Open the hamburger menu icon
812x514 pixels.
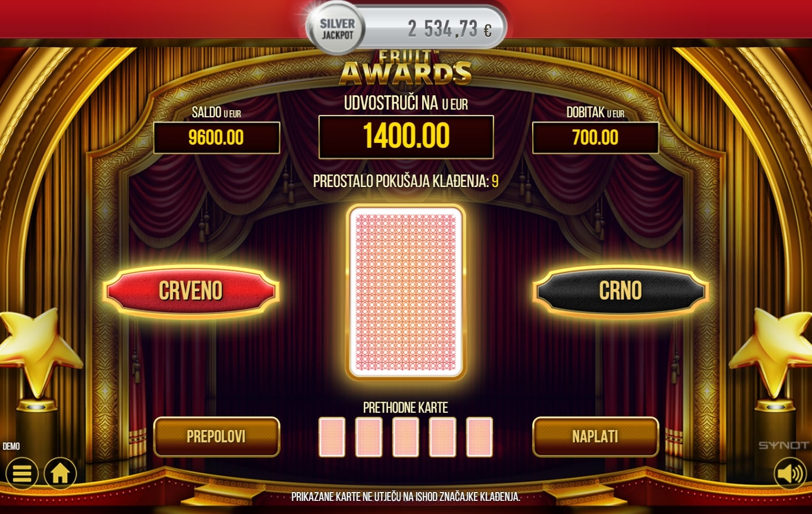pos(22,473)
